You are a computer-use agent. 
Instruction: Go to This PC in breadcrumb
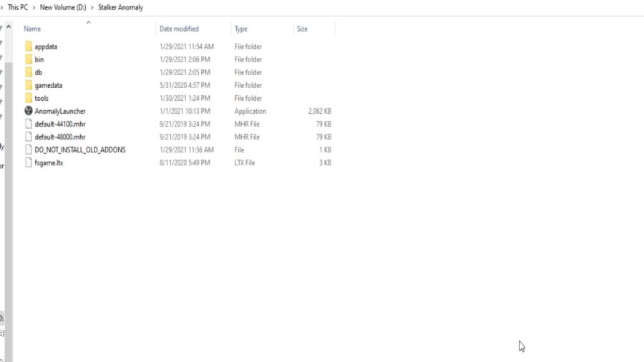[x=18, y=7]
